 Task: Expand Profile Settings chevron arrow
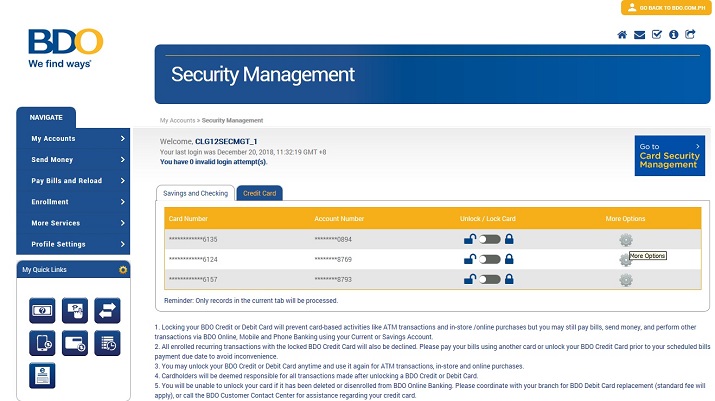[123, 244]
